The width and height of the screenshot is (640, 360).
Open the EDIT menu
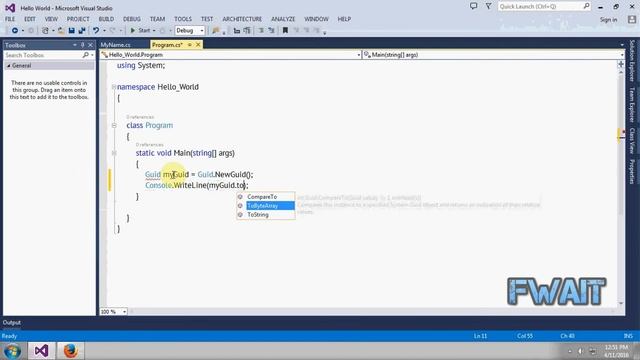coord(30,19)
